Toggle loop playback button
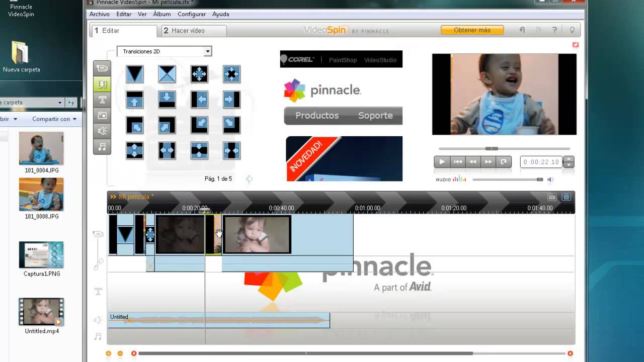 pos(504,162)
